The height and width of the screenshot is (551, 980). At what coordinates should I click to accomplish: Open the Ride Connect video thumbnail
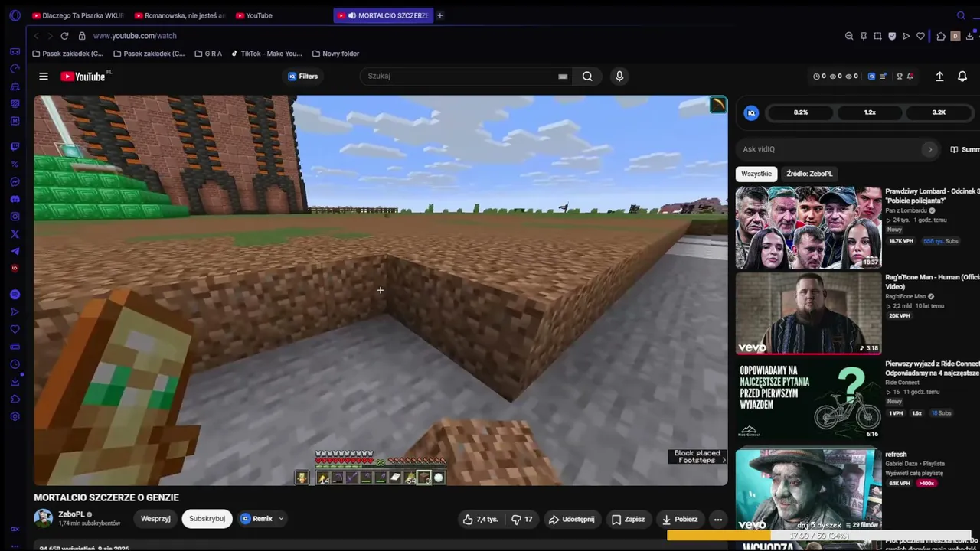tap(808, 399)
